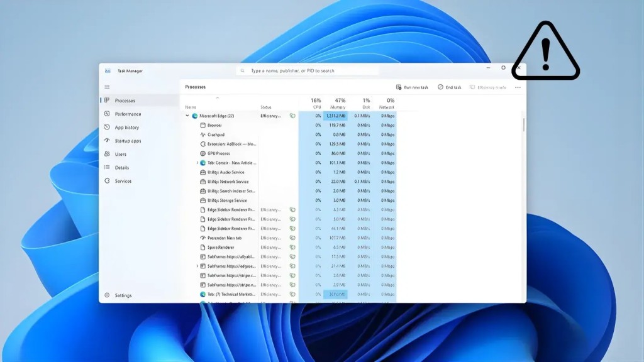Open the Services section
The image size is (644, 362).
pyautogui.click(x=124, y=181)
